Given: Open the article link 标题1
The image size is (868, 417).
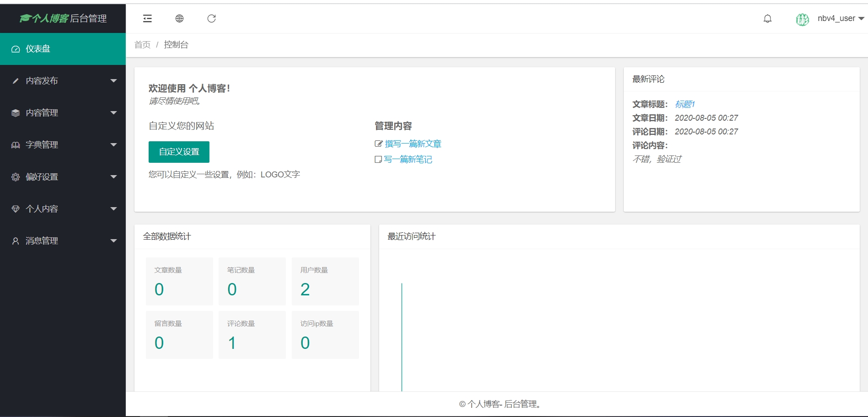Looking at the screenshot, I should (x=685, y=104).
